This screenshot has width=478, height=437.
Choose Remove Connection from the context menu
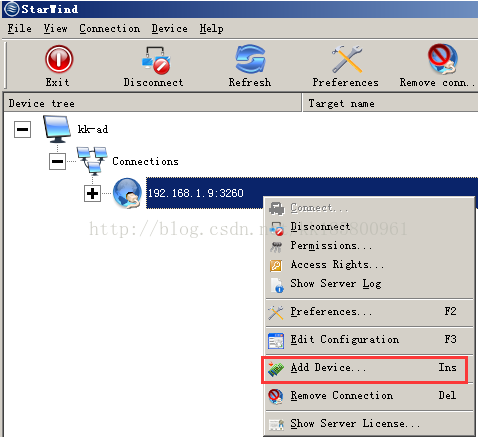(369, 397)
